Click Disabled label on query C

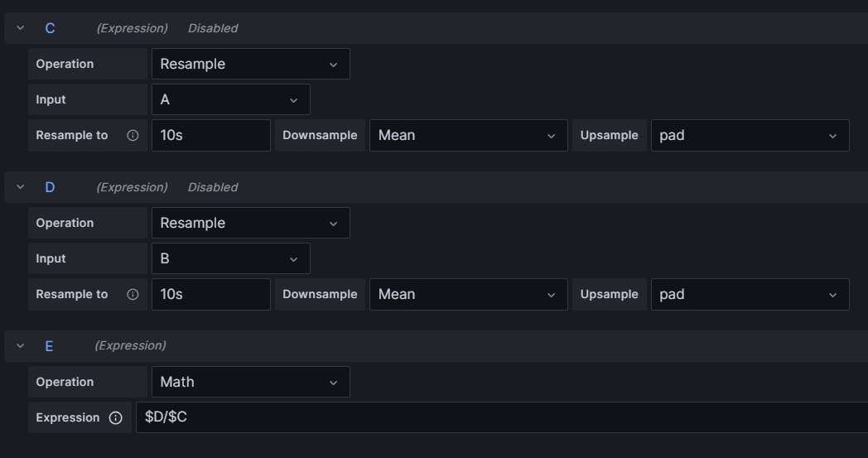click(x=213, y=28)
